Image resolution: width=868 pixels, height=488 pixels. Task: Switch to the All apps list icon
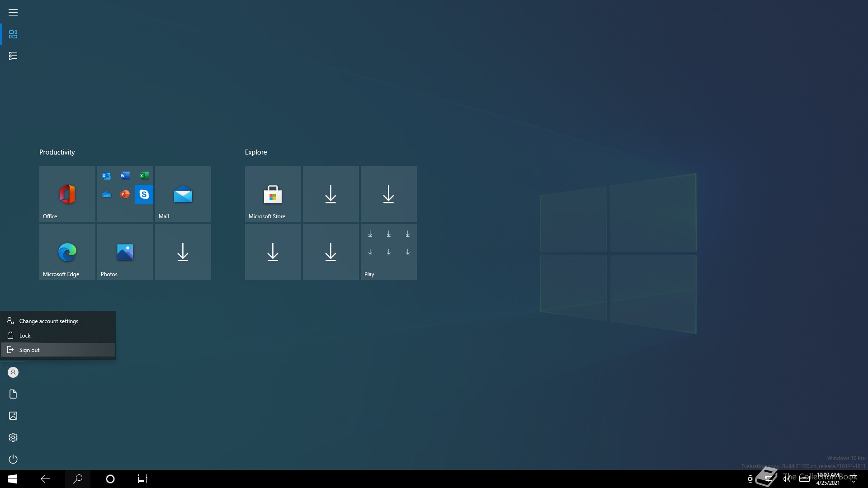coord(13,56)
